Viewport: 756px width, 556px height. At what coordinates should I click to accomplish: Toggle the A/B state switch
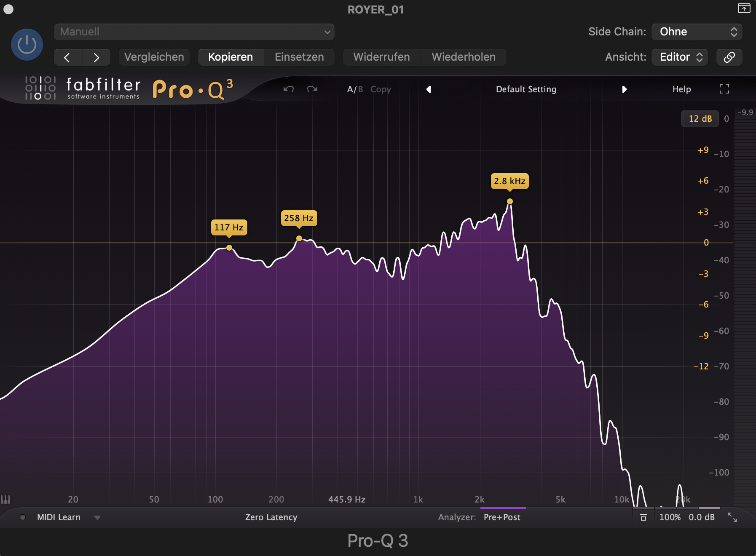(x=355, y=89)
